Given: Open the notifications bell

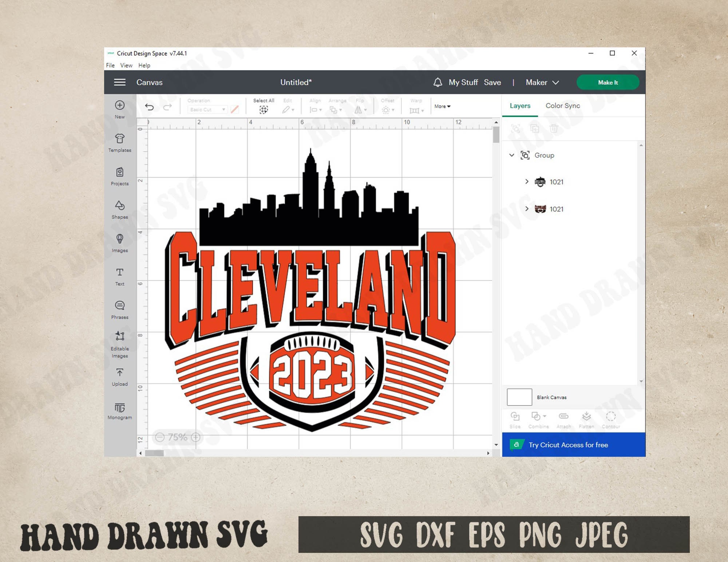Looking at the screenshot, I should pos(438,82).
